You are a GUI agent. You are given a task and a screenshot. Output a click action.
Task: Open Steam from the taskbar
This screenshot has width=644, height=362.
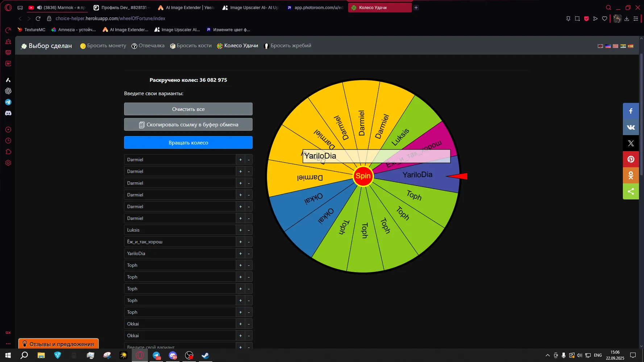205,355
